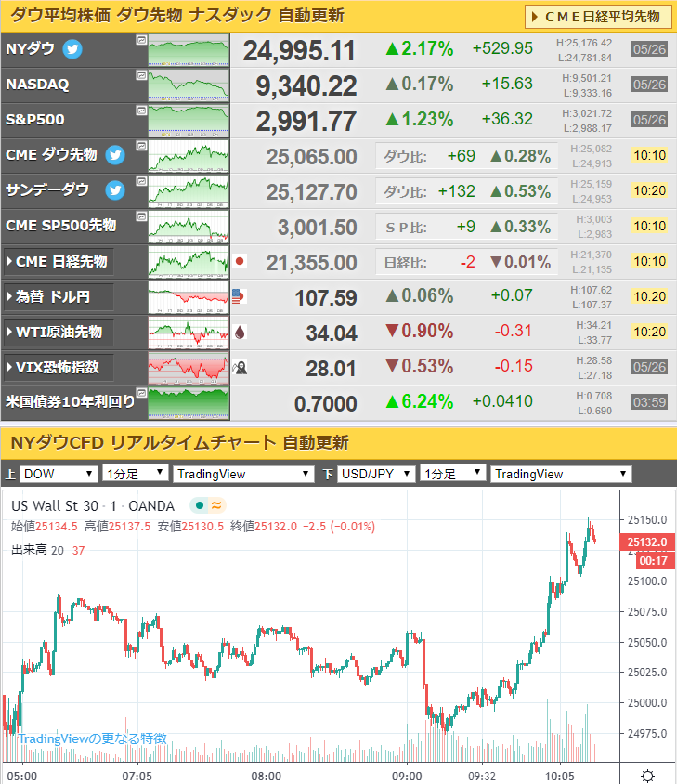Open chart popup icon in 米国債券10年利回り row
677x784 pixels.
(141, 393)
